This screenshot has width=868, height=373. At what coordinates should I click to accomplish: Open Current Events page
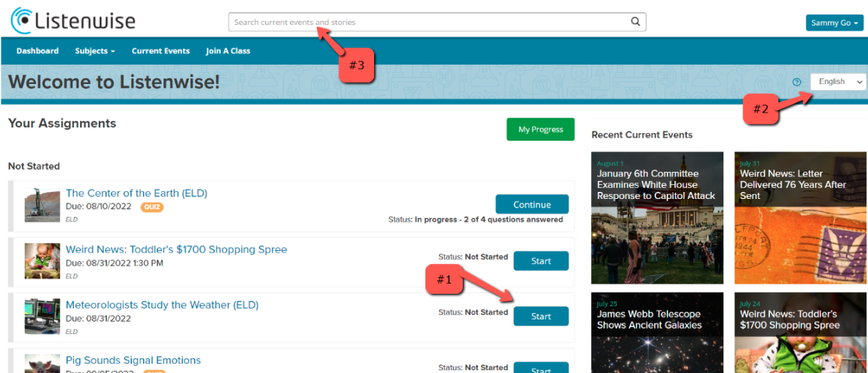point(160,51)
